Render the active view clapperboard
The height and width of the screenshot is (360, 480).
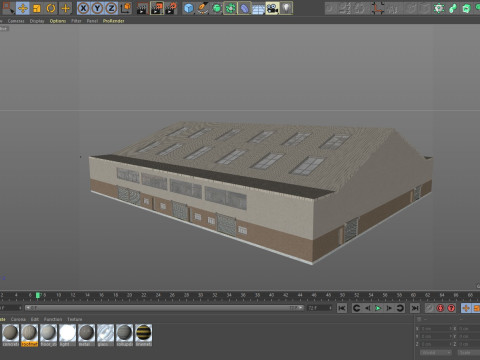[142, 8]
